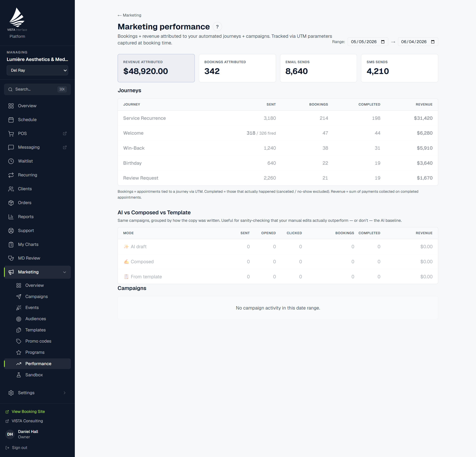Screen dimensions: 476x457
Task: Expand the Settings submenu chevron
Action: [x=65, y=393]
